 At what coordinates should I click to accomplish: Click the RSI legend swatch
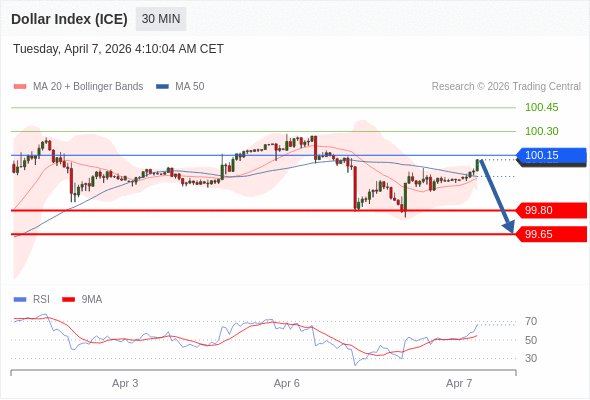[x=20, y=300]
